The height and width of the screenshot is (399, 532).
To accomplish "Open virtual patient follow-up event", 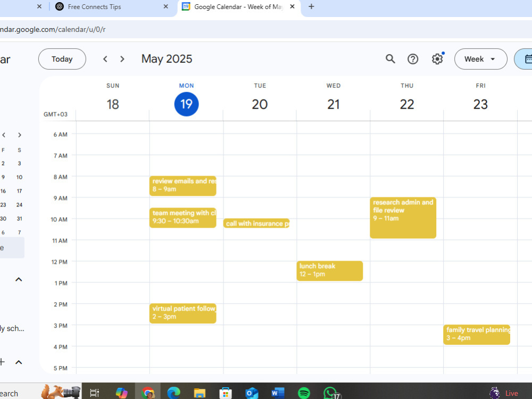I will pyautogui.click(x=183, y=313).
